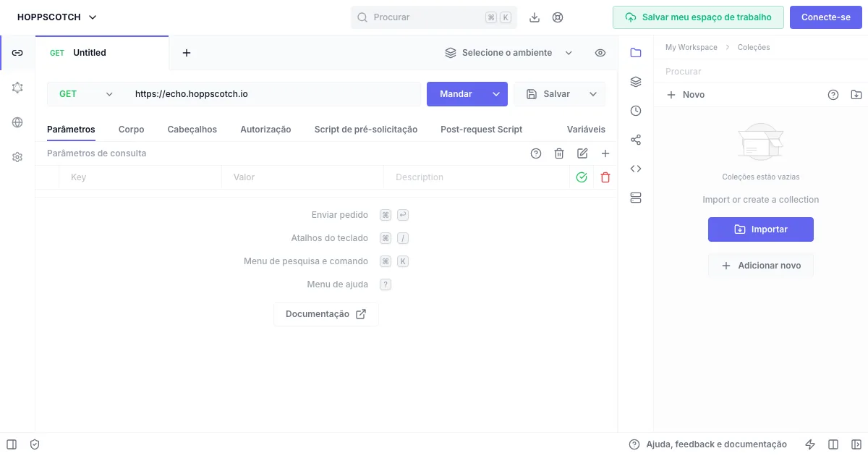Screen dimensions: 868x456
Task: Open the Environments layers icon in the right sidebar
Action: pos(636,82)
